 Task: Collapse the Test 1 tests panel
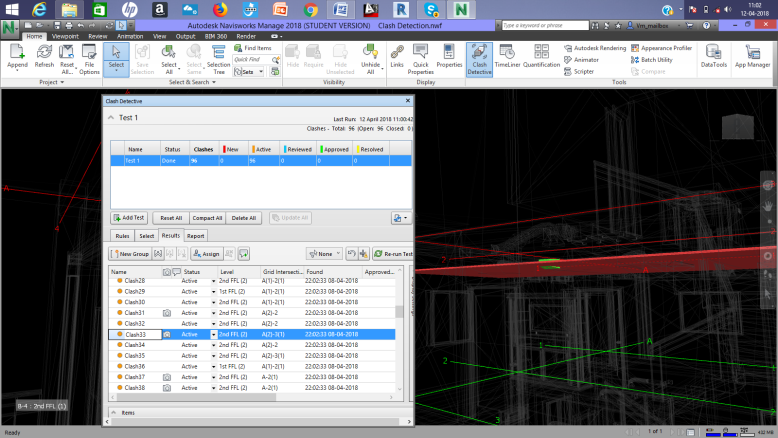click(x=111, y=118)
